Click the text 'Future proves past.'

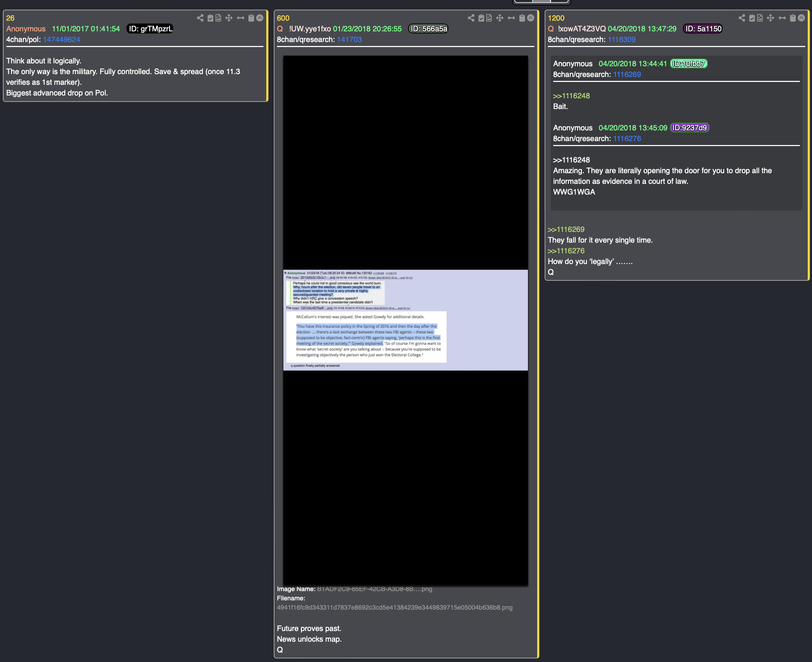click(309, 629)
